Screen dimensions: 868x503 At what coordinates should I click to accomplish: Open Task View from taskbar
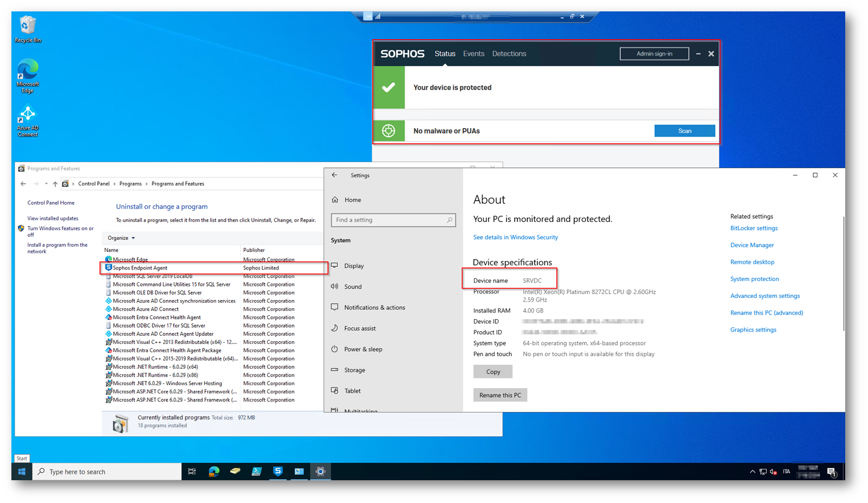tap(192, 472)
